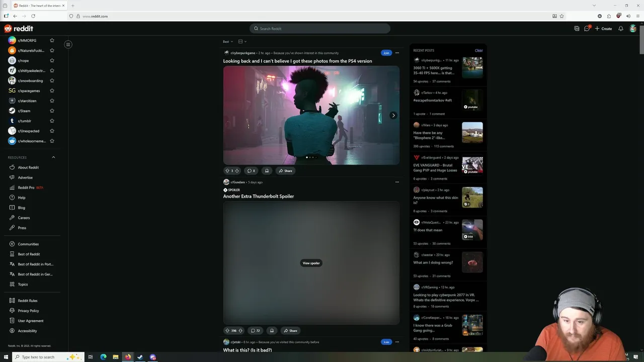Open the notifications bell

(620, 29)
